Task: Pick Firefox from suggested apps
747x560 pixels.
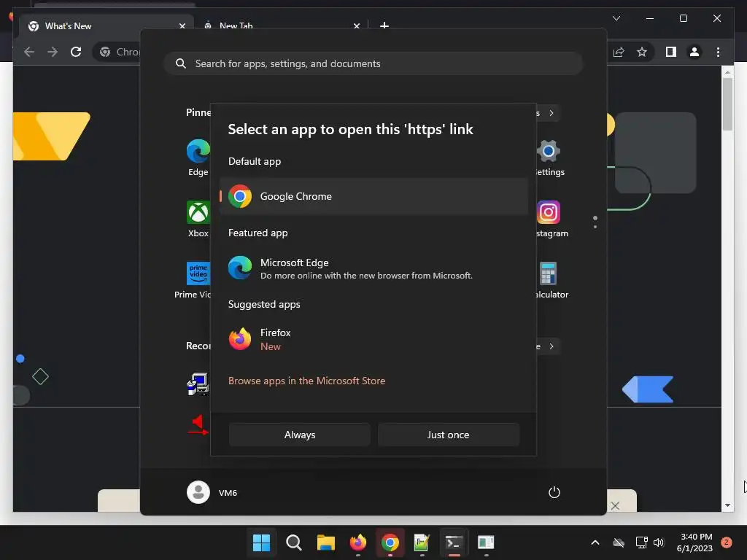Action: tap(373, 339)
